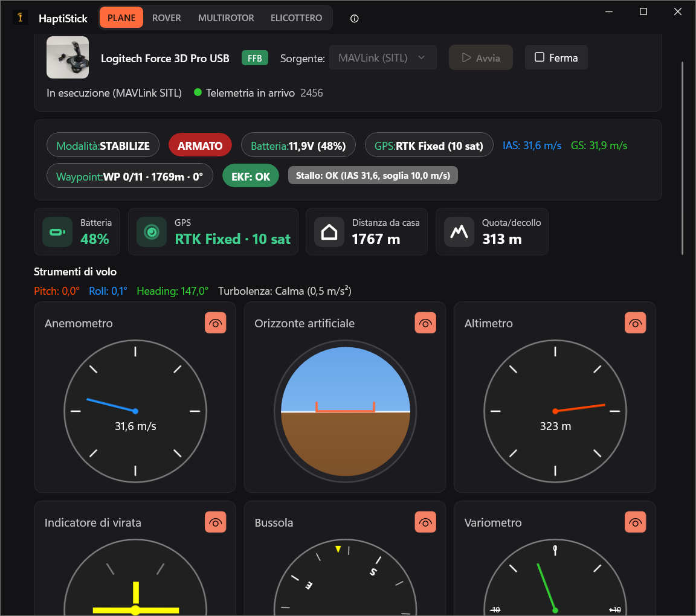Click the Strumenti di volo heading
696x616 pixels.
click(x=75, y=272)
